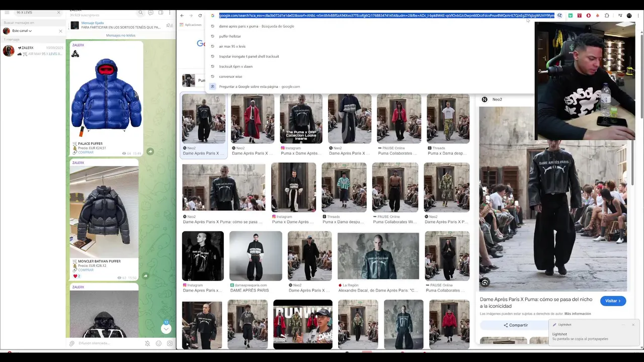Open first Neo2 runway image result
Image resolution: width=644 pixels, height=362 pixels.
204,119
